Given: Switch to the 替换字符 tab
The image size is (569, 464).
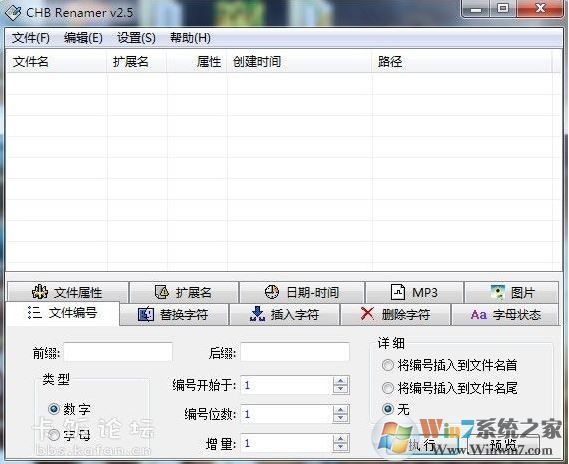Looking at the screenshot, I should click(174, 315).
